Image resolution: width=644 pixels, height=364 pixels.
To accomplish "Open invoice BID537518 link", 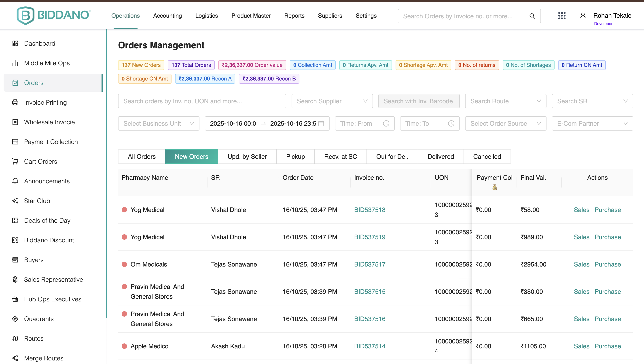I will point(370,210).
